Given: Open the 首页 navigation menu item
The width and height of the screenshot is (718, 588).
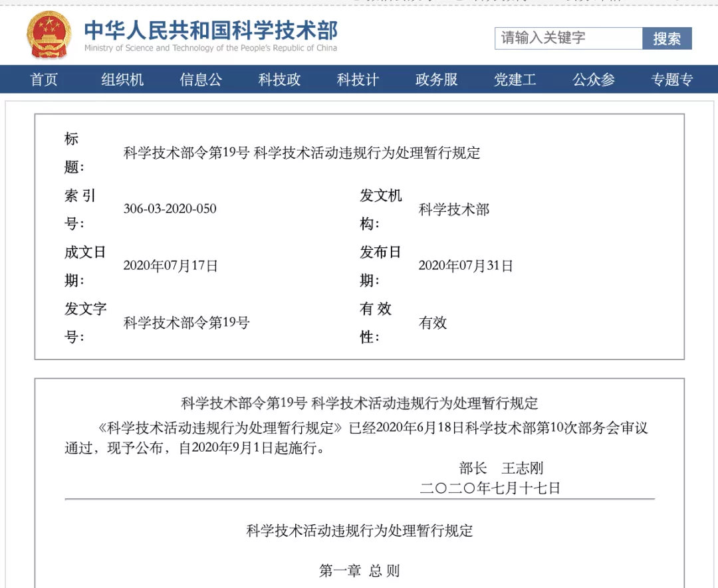Looking at the screenshot, I should (x=44, y=80).
